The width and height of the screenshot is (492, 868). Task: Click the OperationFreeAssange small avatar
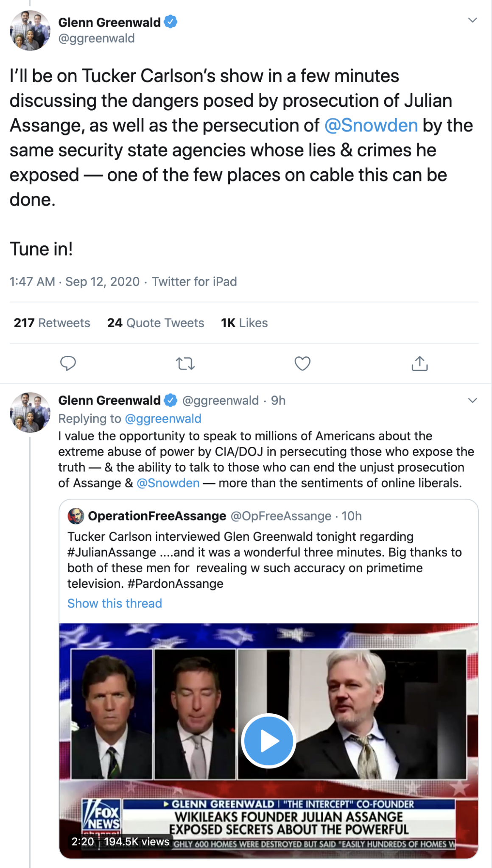click(76, 516)
